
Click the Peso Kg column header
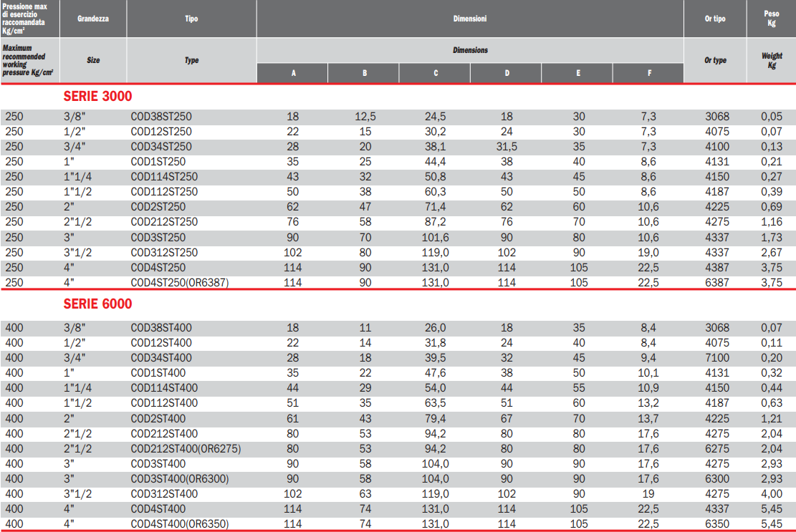[x=772, y=19]
